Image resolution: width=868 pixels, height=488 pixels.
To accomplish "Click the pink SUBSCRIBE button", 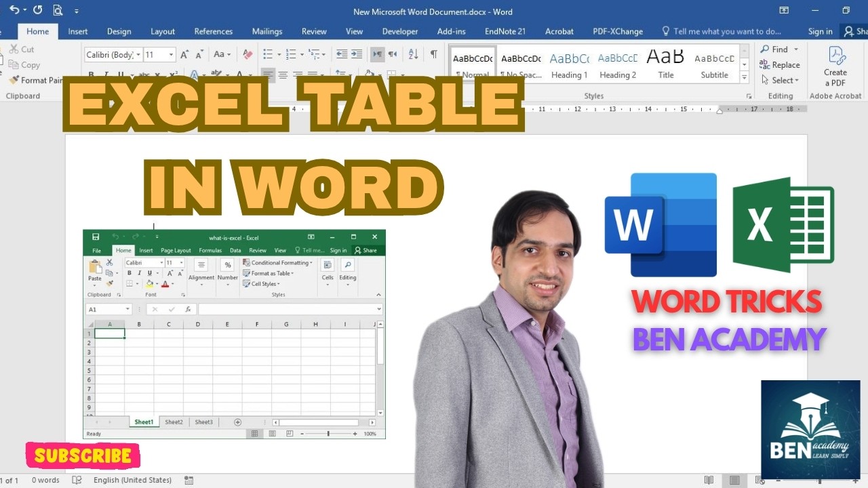I will tap(83, 456).
